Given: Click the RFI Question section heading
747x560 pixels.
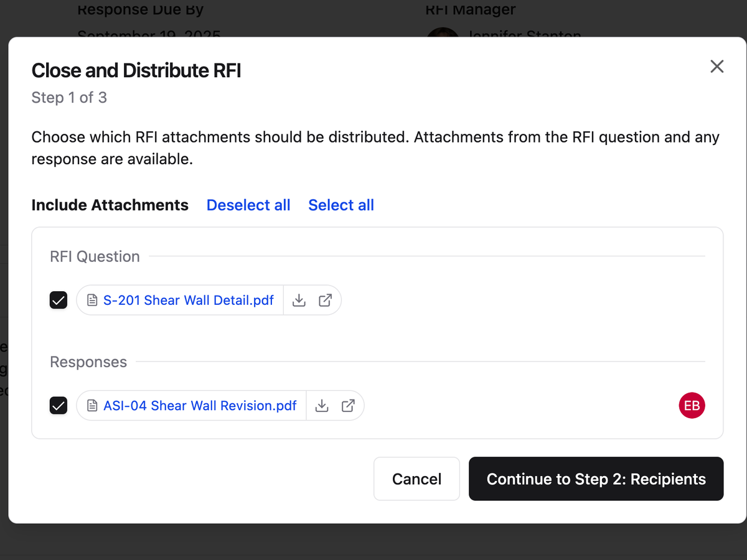Looking at the screenshot, I should coord(95,256).
